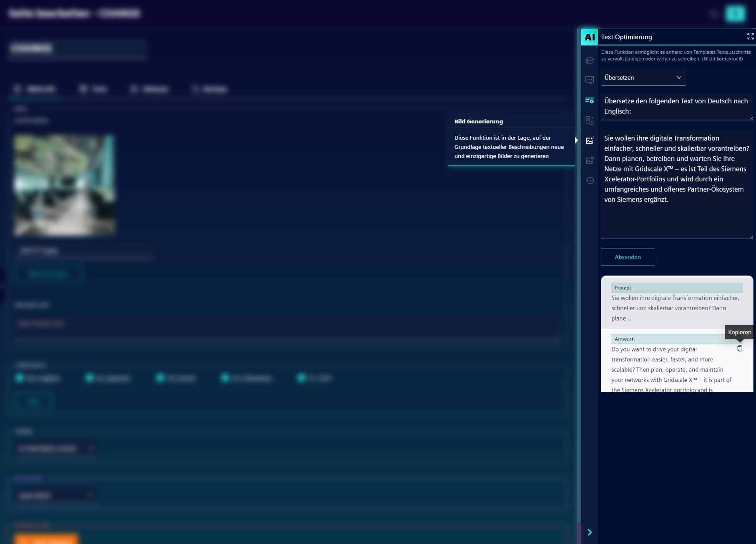Focus the German source text area
756x544 pixels.
click(x=677, y=184)
